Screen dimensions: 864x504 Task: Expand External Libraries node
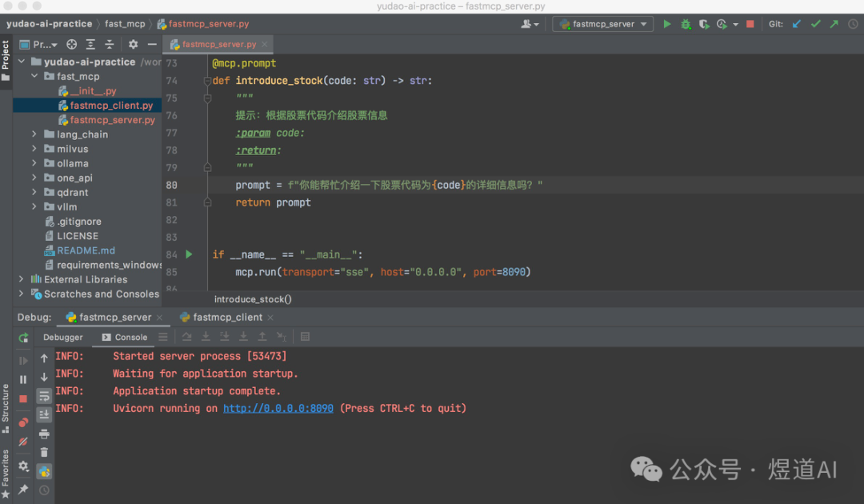coord(22,279)
